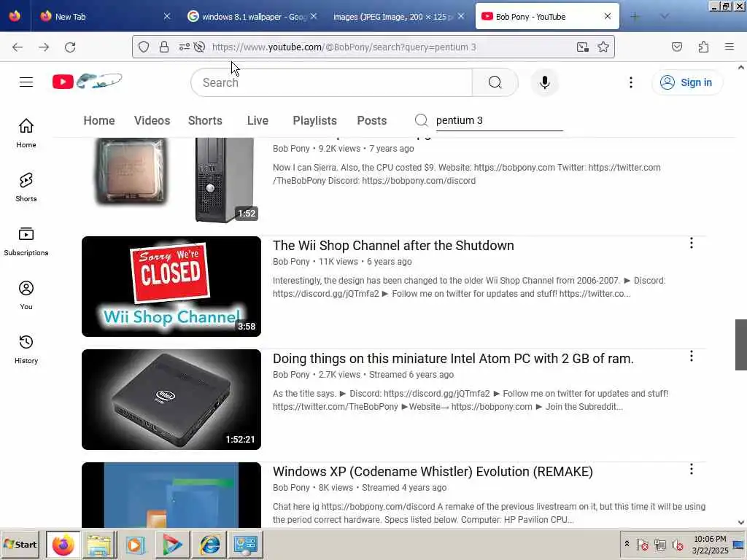Toggle picture-in-picture icon in address bar

click(582, 47)
